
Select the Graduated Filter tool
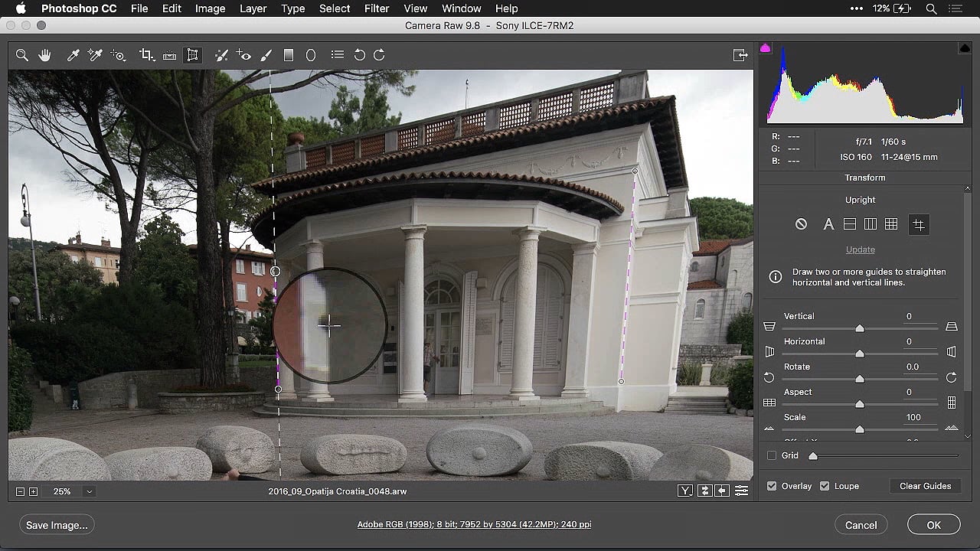click(289, 55)
